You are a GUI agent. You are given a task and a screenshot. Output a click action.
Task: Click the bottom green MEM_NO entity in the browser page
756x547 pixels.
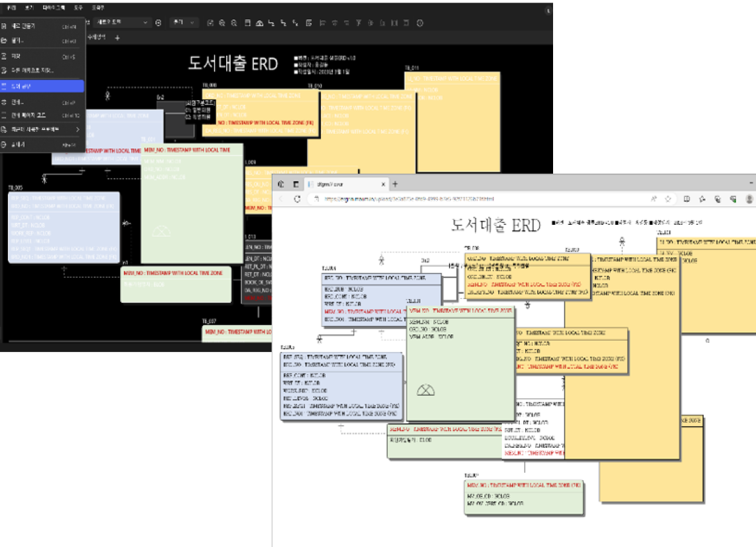point(524,498)
